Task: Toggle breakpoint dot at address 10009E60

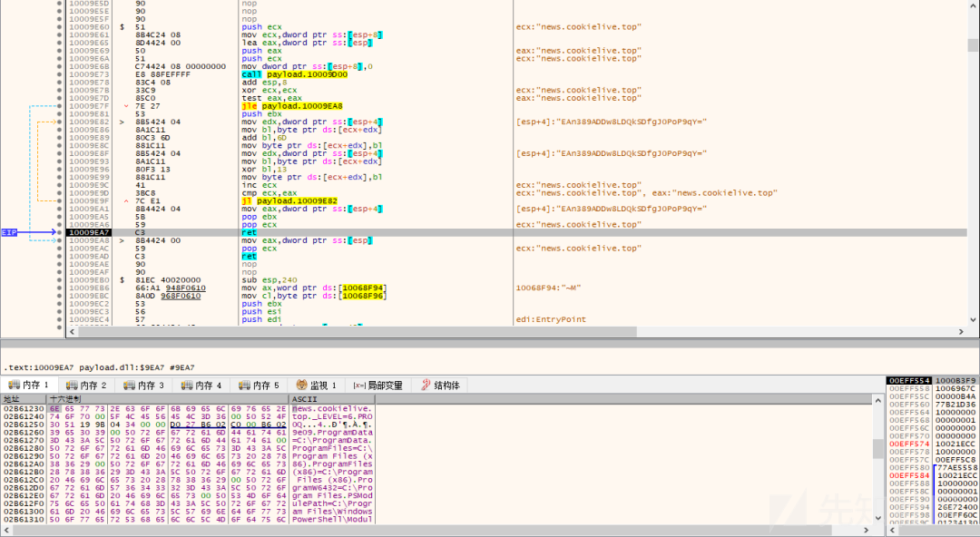Action: coord(59,27)
